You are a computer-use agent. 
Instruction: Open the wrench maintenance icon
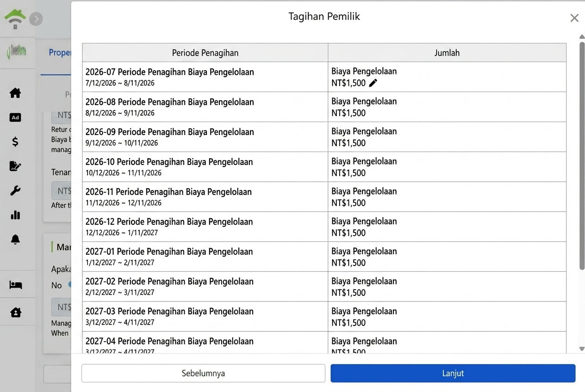[15, 190]
